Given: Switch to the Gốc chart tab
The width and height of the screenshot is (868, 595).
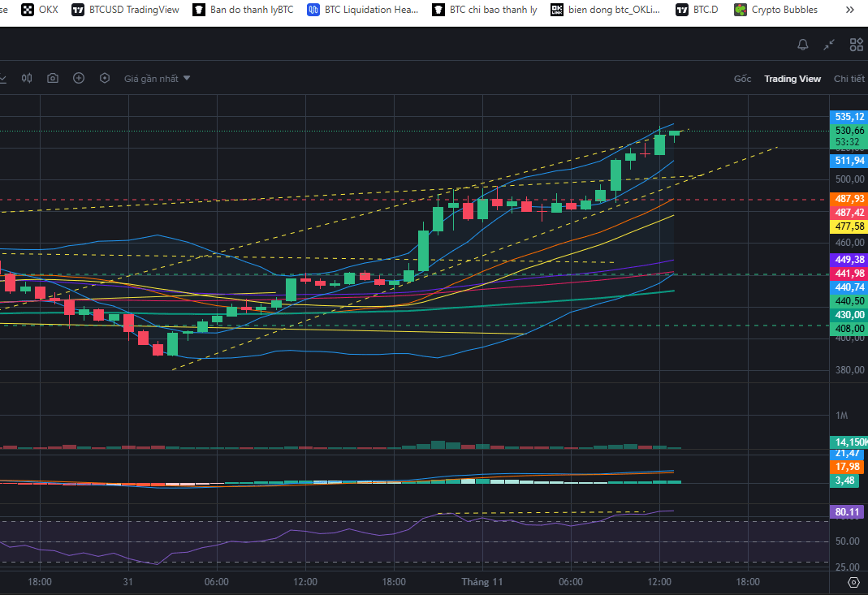Looking at the screenshot, I should coord(742,79).
